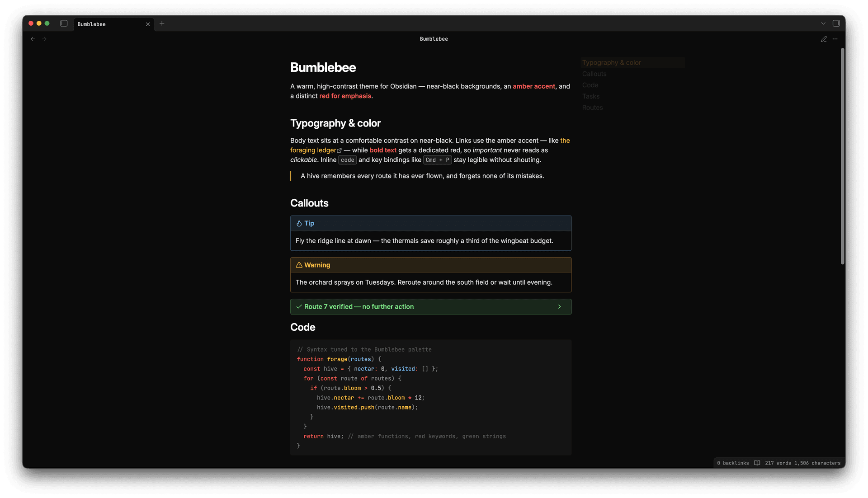Click the 0 backlinks status item
This screenshot has height=498, width=868.
click(x=733, y=463)
